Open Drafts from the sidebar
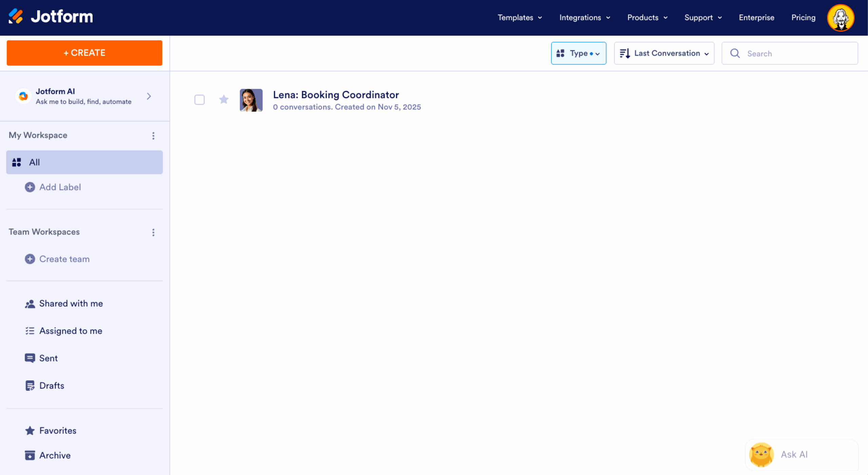The image size is (868, 475). 52,385
